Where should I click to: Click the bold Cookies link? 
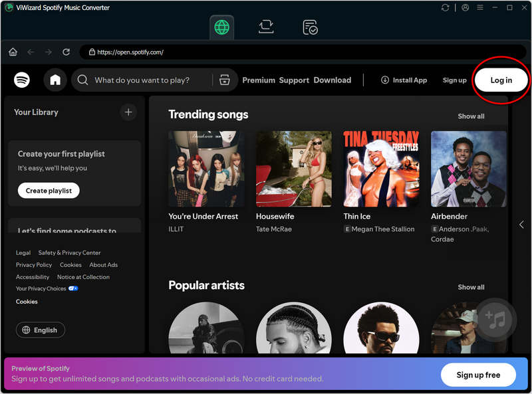coord(27,302)
